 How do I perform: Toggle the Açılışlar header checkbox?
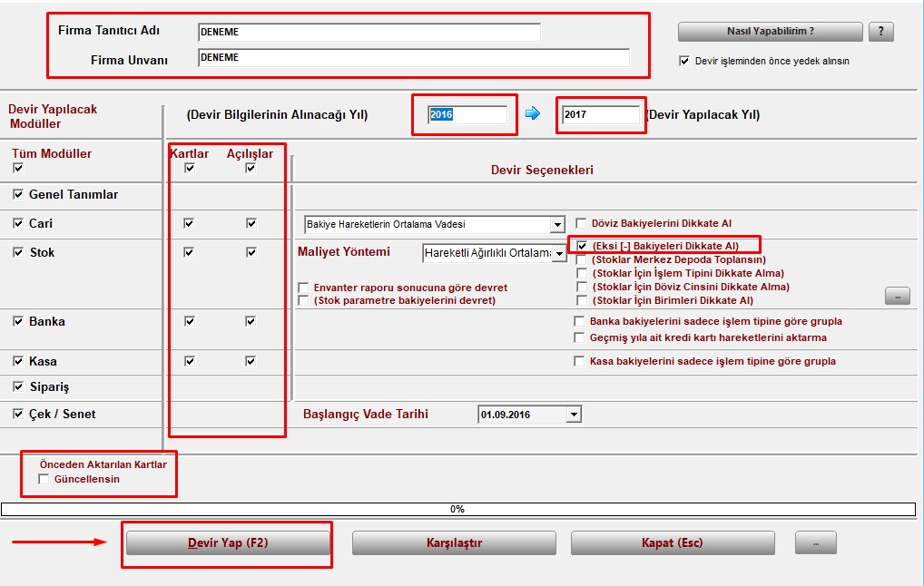click(251, 169)
